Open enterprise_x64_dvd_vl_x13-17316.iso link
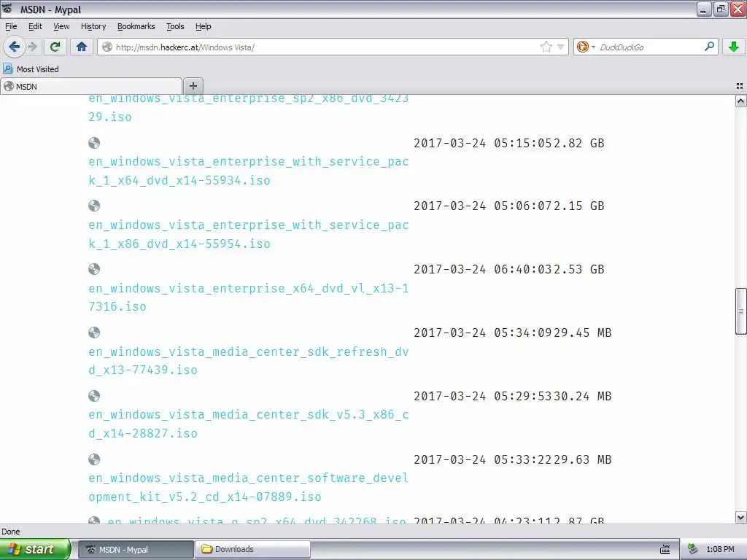Image resolution: width=747 pixels, height=560 pixels. pyautogui.click(x=248, y=297)
